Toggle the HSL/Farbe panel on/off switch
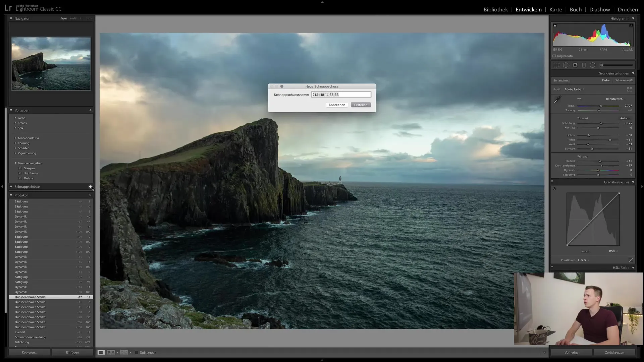644x362 pixels. pos(552,267)
